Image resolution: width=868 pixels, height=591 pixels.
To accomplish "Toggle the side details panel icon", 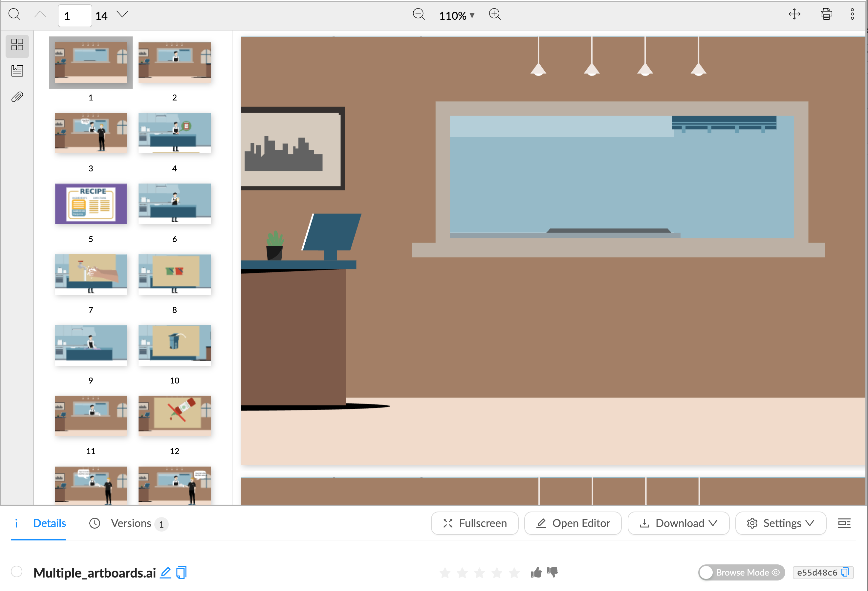I will point(844,523).
